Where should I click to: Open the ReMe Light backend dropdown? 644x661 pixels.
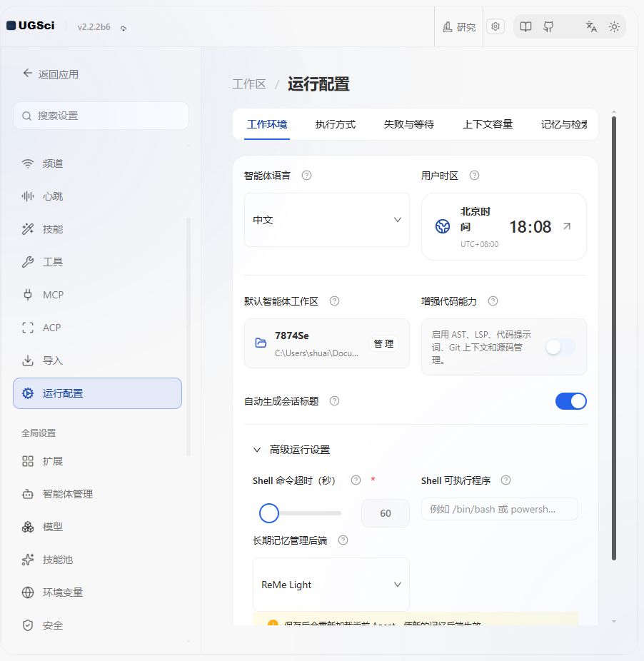pos(331,585)
